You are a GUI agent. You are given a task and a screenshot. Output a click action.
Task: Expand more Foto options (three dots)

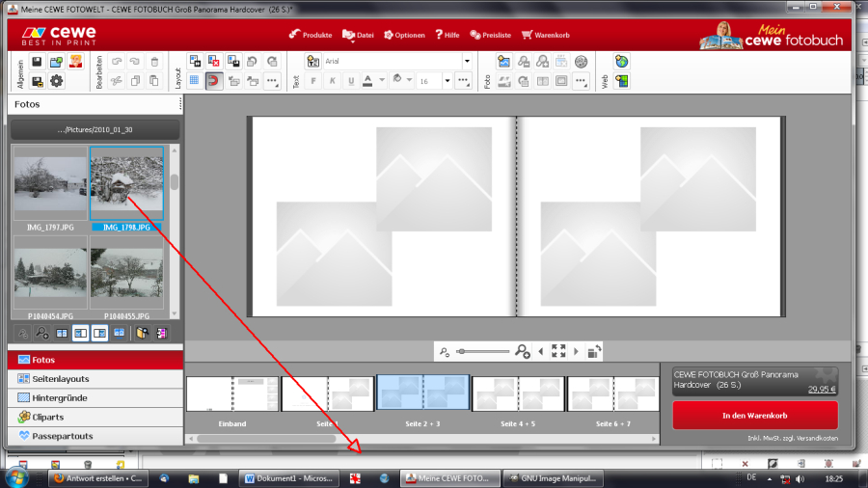581,81
